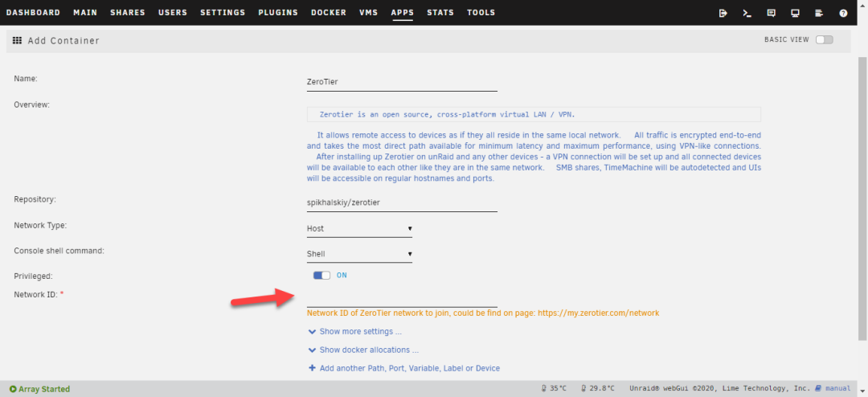This screenshot has height=397, width=868.
Task: Click the BASIC VIEW label text
Action: pyautogui.click(x=787, y=40)
